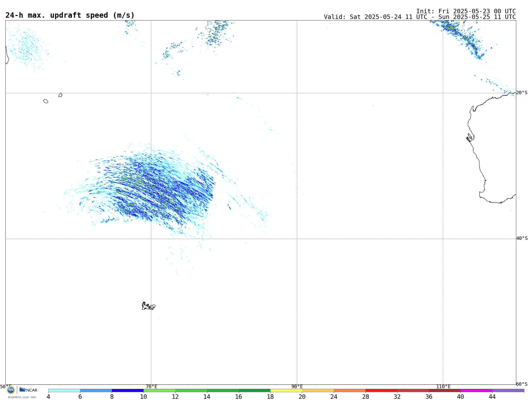Click the colorbar tick label 44
This screenshot has width=532, height=400.
coord(492,397)
